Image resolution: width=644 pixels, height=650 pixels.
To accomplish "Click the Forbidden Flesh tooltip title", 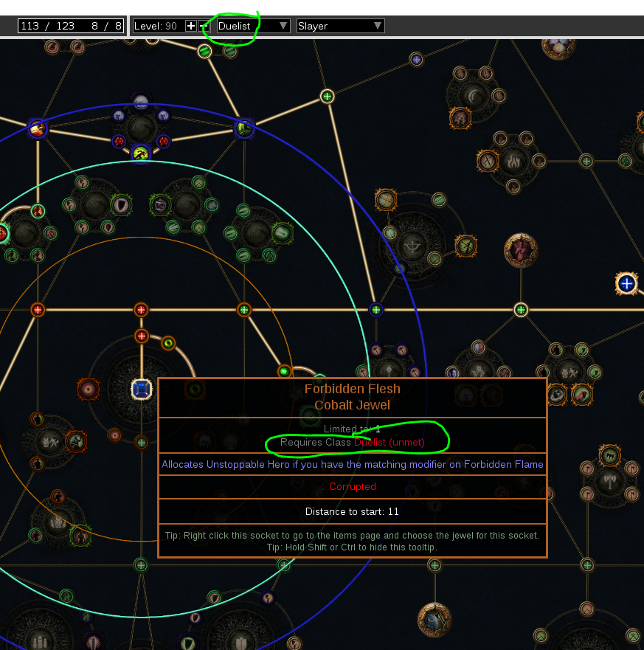I will point(353,389).
